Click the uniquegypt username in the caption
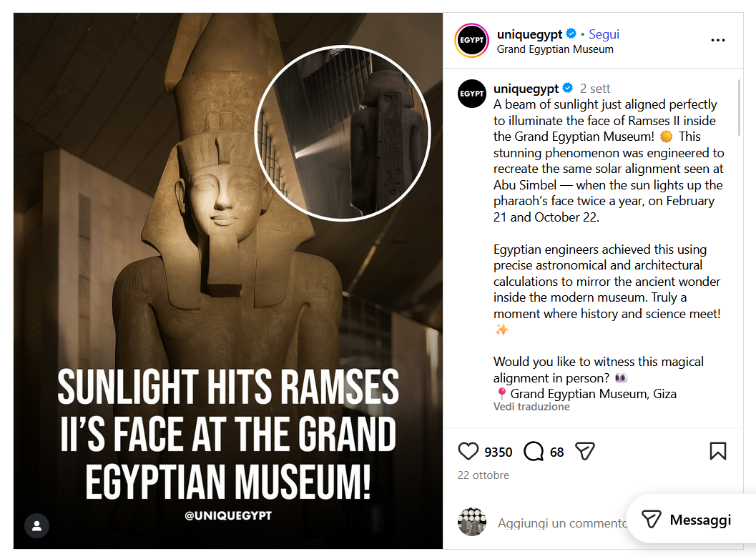The image size is (756, 559). [526, 89]
